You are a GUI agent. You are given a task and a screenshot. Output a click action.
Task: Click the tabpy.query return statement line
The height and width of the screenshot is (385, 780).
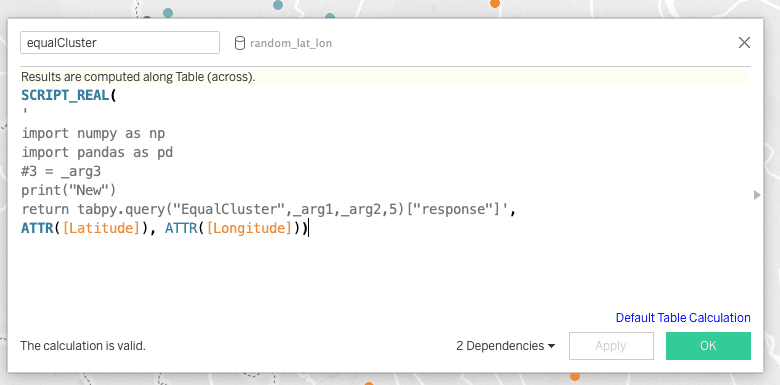tap(269, 209)
